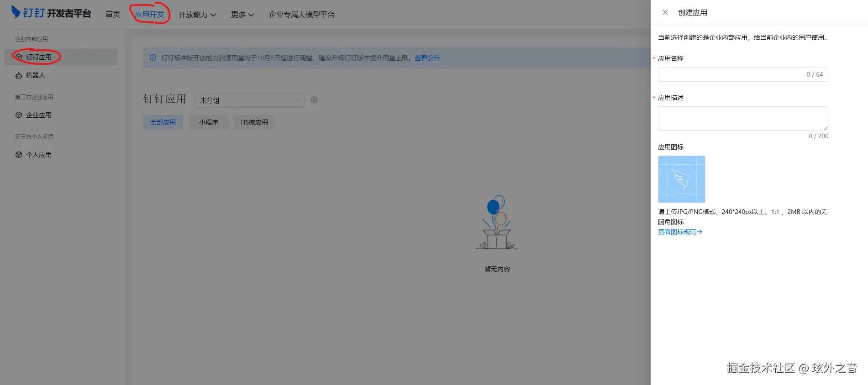Focus the 应用描述 text area
Viewport: 868px width, 385px height.
click(743, 119)
